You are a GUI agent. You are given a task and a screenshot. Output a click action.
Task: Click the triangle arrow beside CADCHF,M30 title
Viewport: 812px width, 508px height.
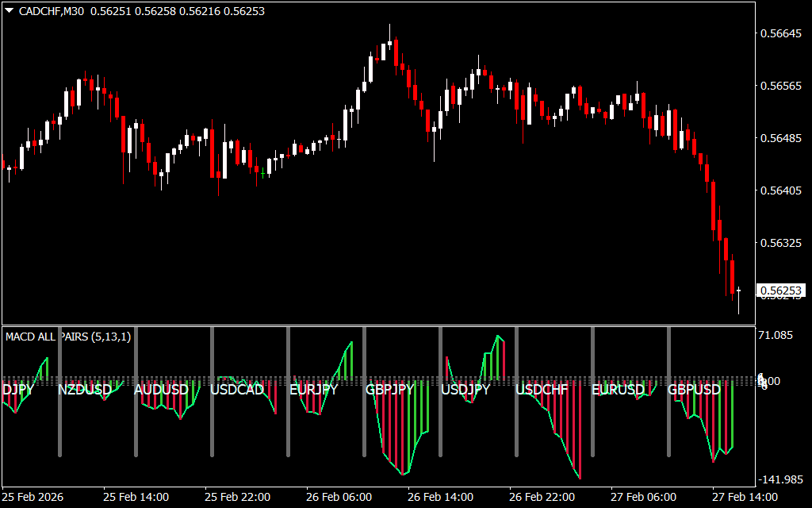(x=9, y=11)
